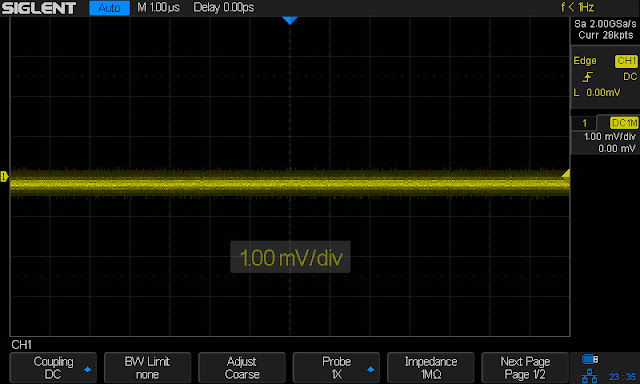Click the Delay 0.00ps readout

point(224,7)
